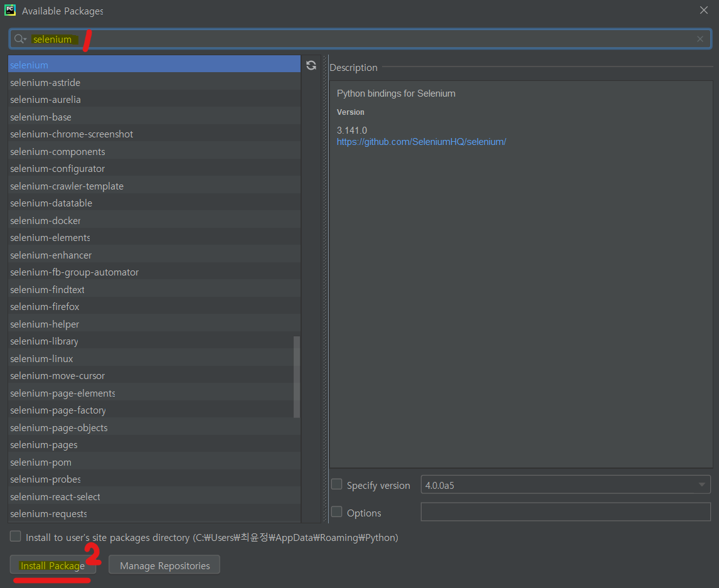
Task: Select selenium-firefox package
Action: pos(154,306)
